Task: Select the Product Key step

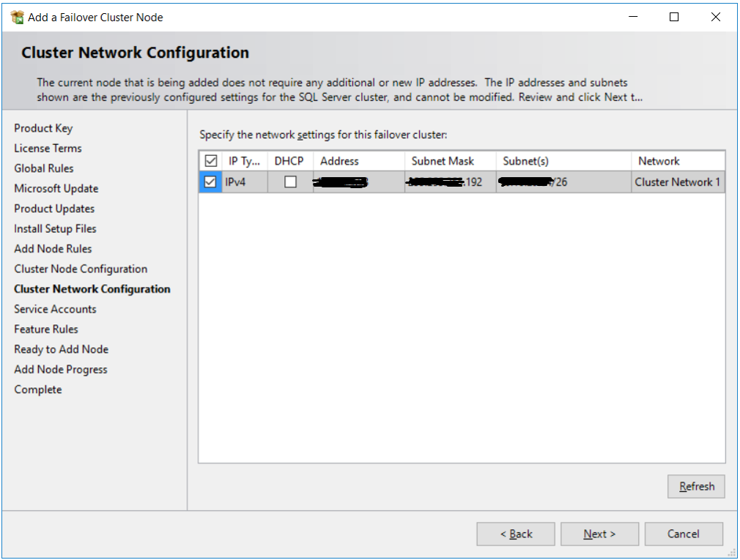Action: pos(43,128)
